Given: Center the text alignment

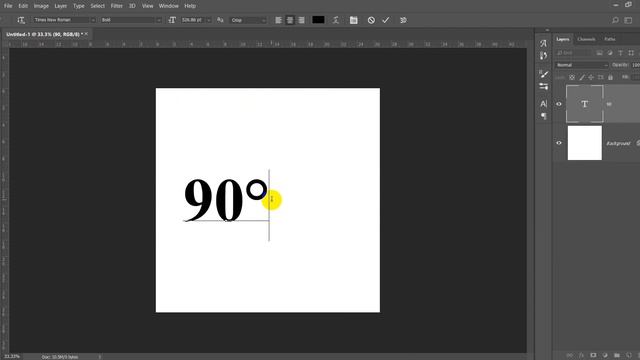Looking at the screenshot, I should [x=290, y=20].
